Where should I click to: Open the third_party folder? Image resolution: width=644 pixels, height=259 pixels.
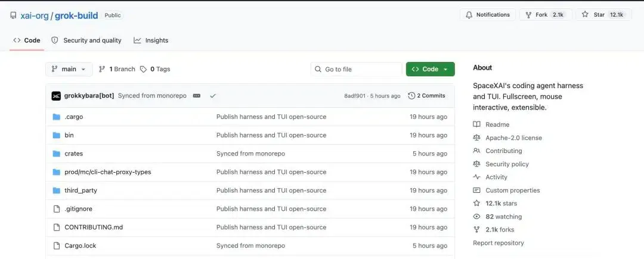[80, 191]
